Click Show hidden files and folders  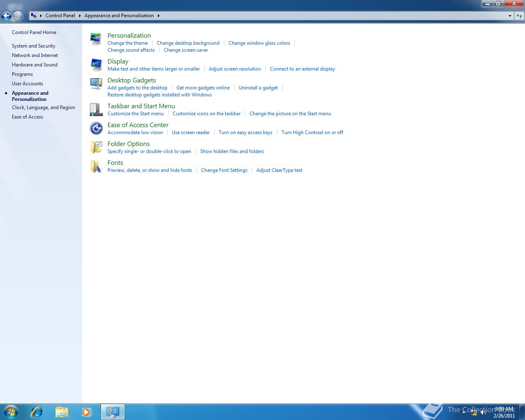[232, 151]
